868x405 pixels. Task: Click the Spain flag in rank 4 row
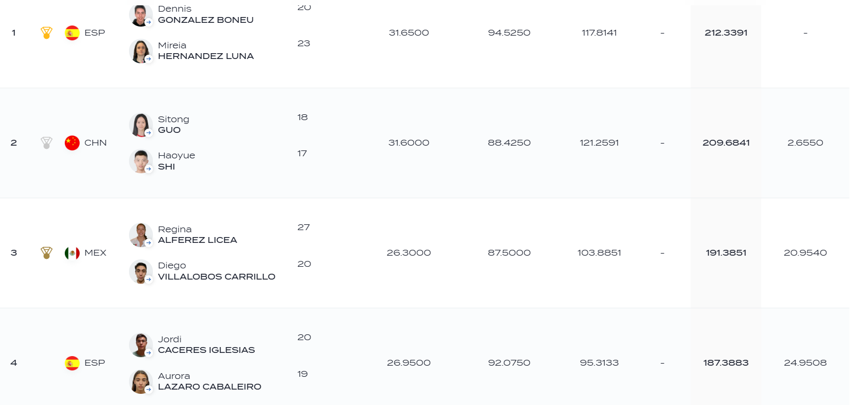72,363
